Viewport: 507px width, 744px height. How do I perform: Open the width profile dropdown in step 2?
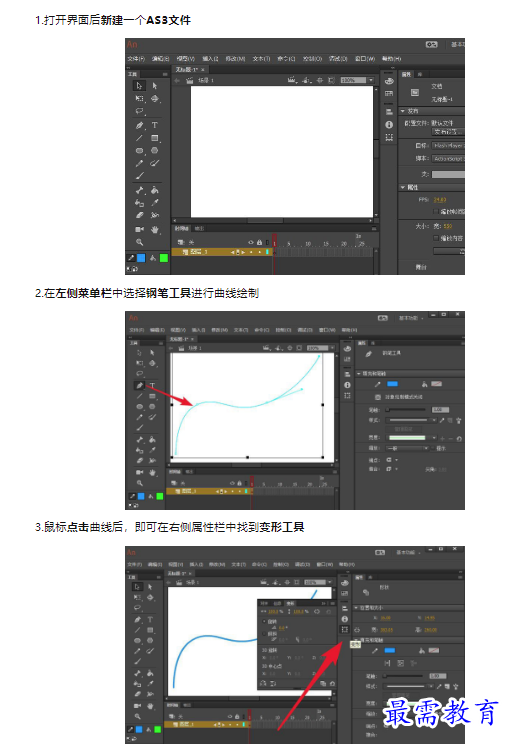412,437
